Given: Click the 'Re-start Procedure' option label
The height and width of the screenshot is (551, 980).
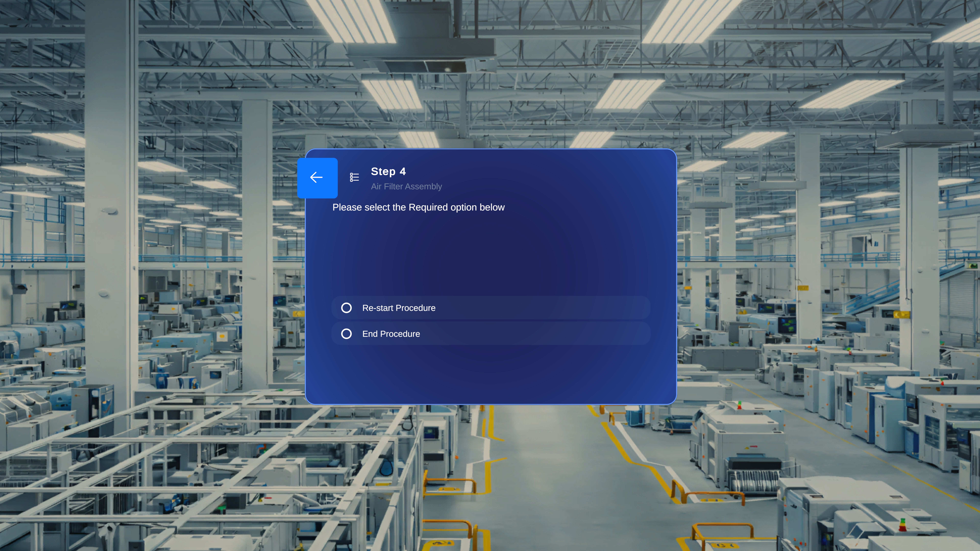Looking at the screenshot, I should [x=399, y=308].
